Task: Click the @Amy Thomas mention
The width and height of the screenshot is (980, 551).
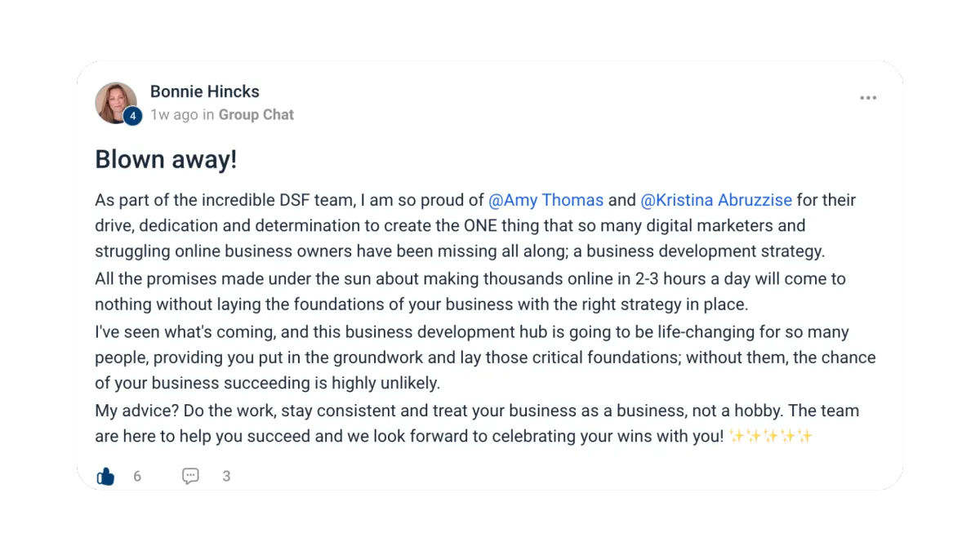Action: coord(546,200)
